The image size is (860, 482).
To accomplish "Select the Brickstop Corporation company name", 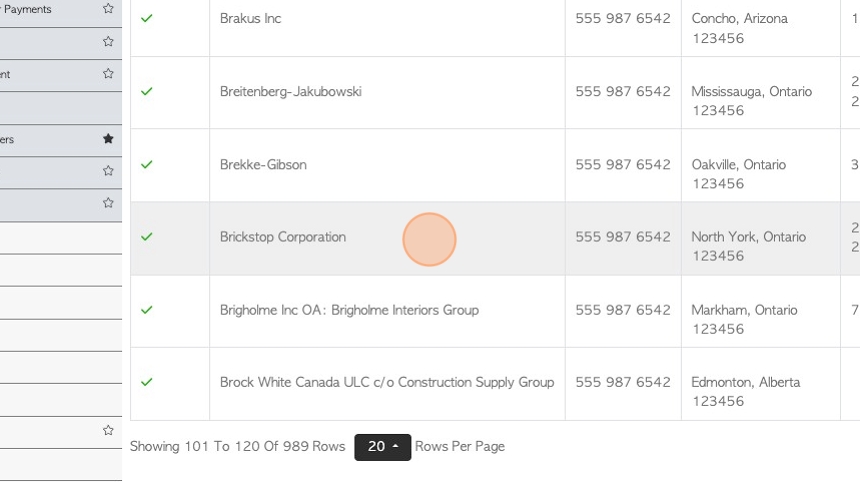I will click(283, 237).
